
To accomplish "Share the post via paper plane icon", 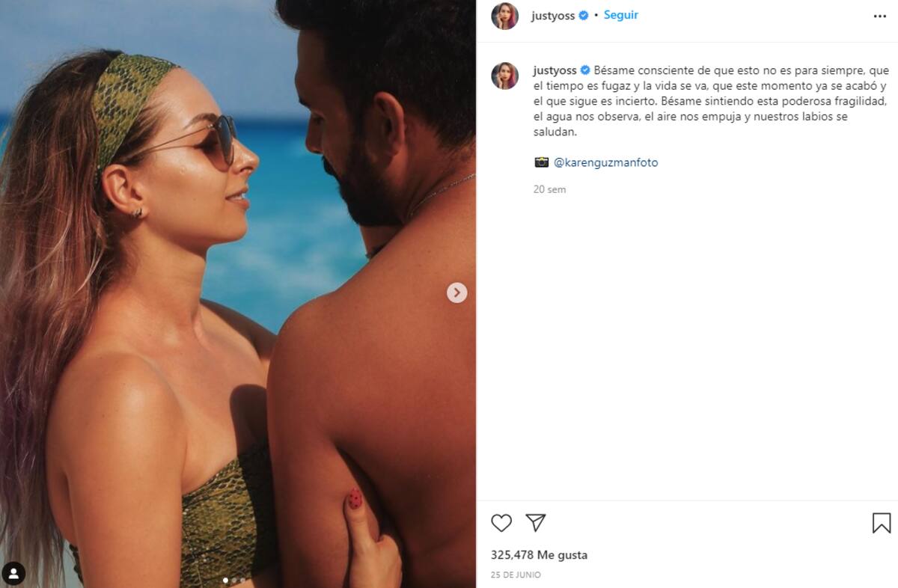I will (536, 523).
